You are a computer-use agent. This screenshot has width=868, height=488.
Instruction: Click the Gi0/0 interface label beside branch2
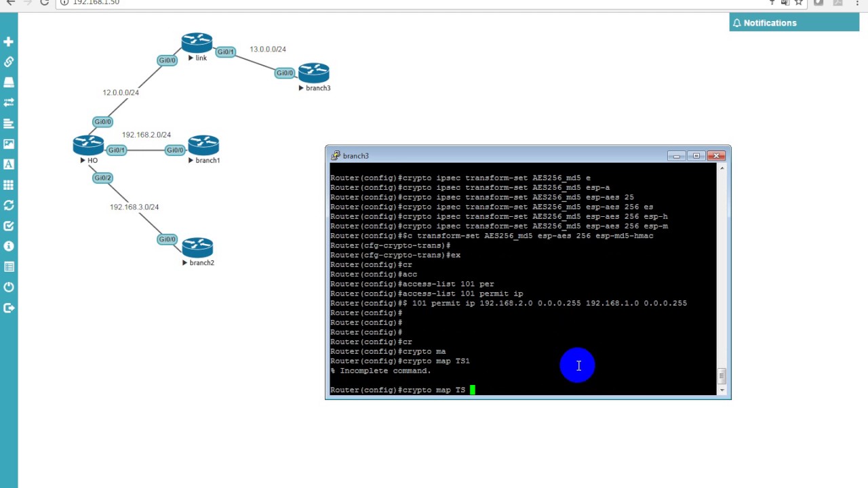[167, 239]
